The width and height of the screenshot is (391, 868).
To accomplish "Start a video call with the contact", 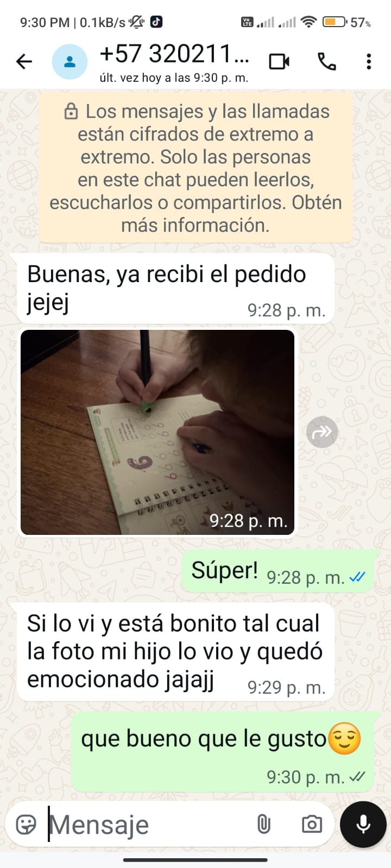I will pyautogui.click(x=279, y=61).
